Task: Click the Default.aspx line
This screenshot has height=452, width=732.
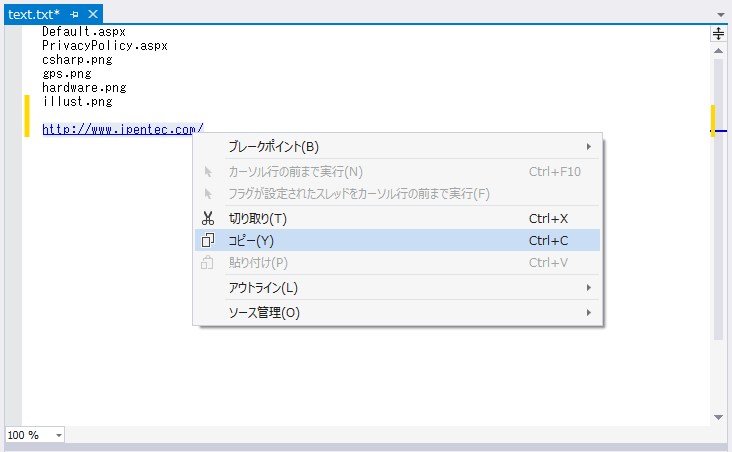Action: [x=84, y=32]
